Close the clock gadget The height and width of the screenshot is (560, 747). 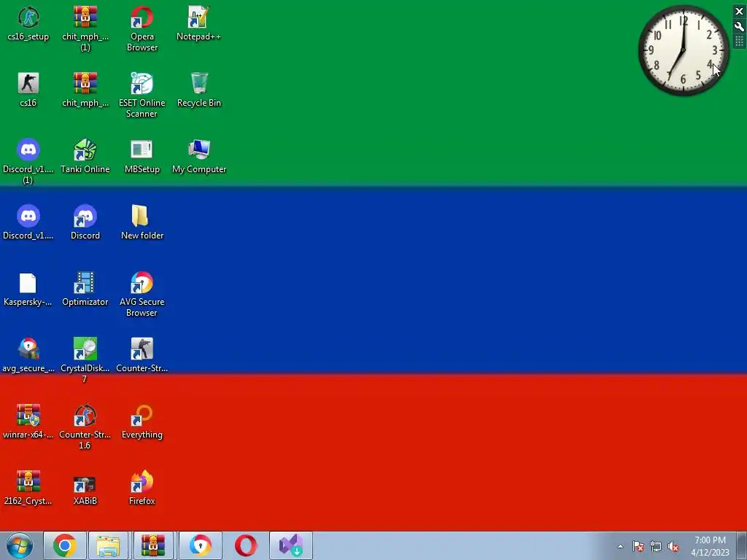pos(740,11)
